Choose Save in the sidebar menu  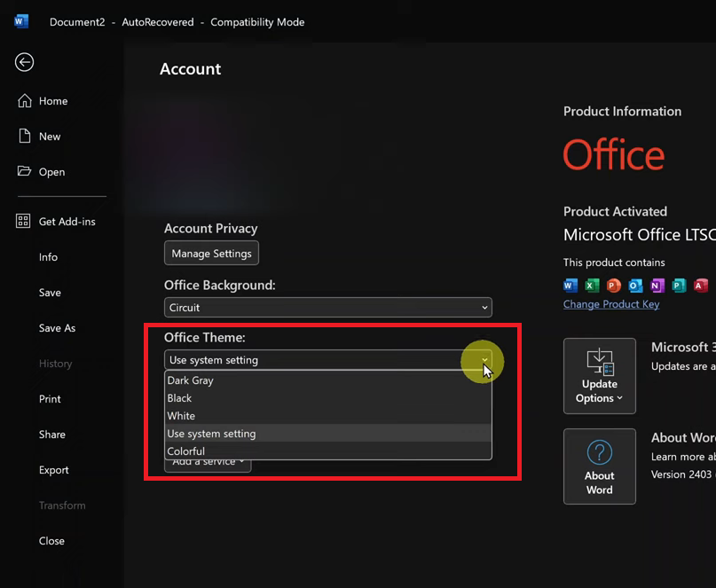(50, 293)
